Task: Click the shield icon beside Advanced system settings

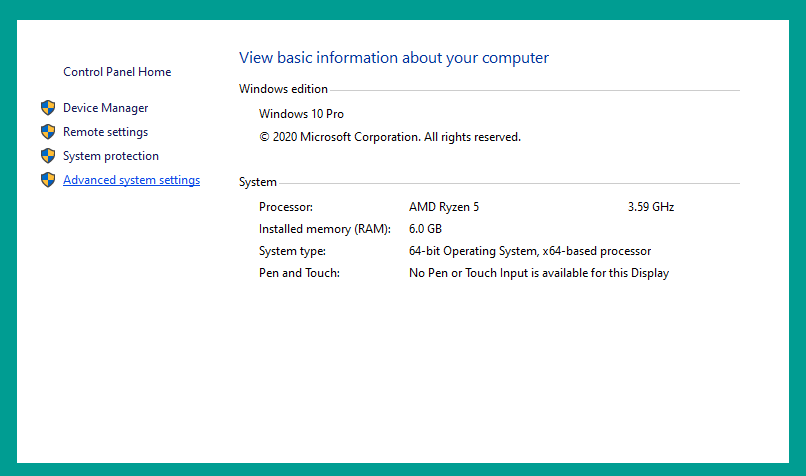Action: pyautogui.click(x=48, y=180)
